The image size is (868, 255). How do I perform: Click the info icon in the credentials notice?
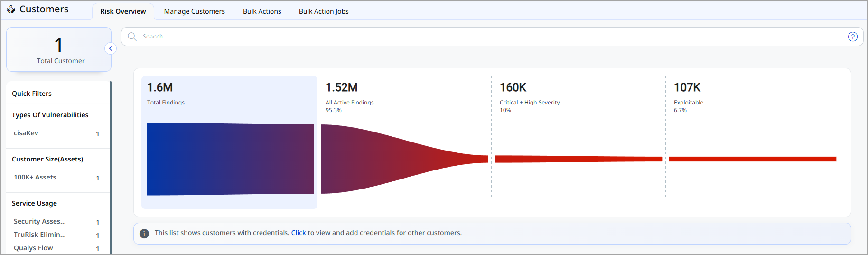click(144, 233)
